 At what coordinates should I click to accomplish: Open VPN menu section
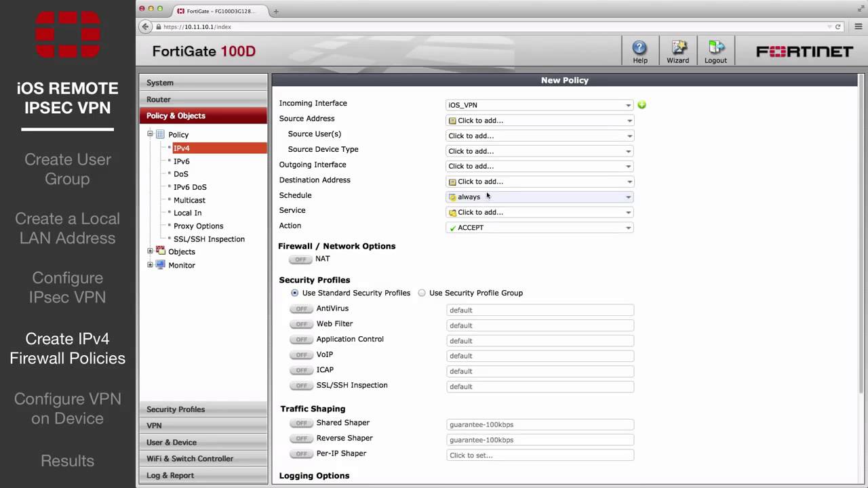(x=203, y=426)
